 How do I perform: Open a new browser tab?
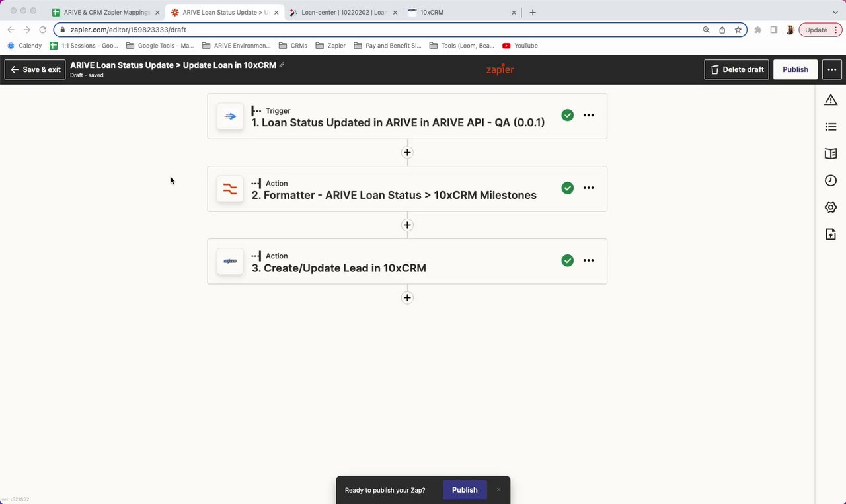pyautogui.click(x=533, y=12)
